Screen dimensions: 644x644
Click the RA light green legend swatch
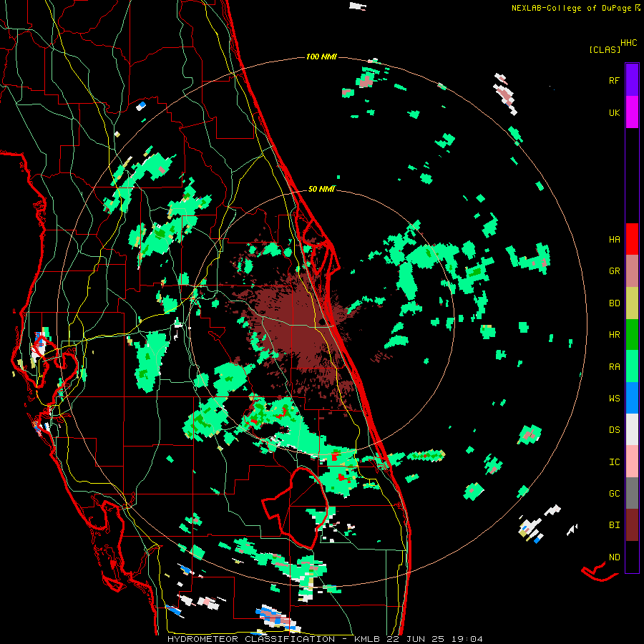pyautogui.click(x=632, y=366)
